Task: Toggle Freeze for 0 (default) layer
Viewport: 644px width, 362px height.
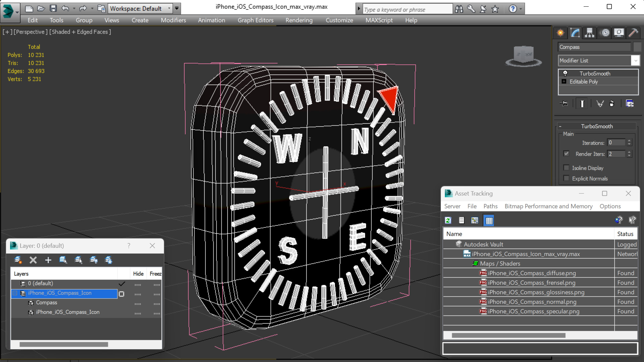Action: tap(156, 285)
